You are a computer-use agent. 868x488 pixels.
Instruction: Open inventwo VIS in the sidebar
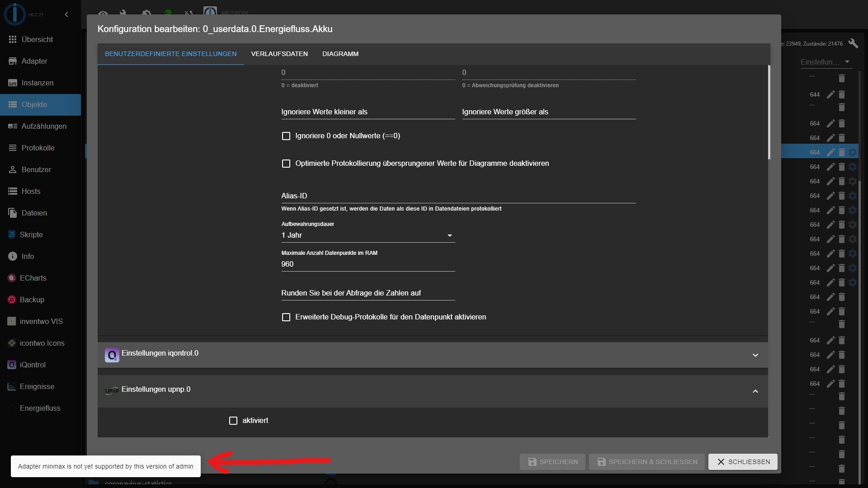(x=40, y=321)
